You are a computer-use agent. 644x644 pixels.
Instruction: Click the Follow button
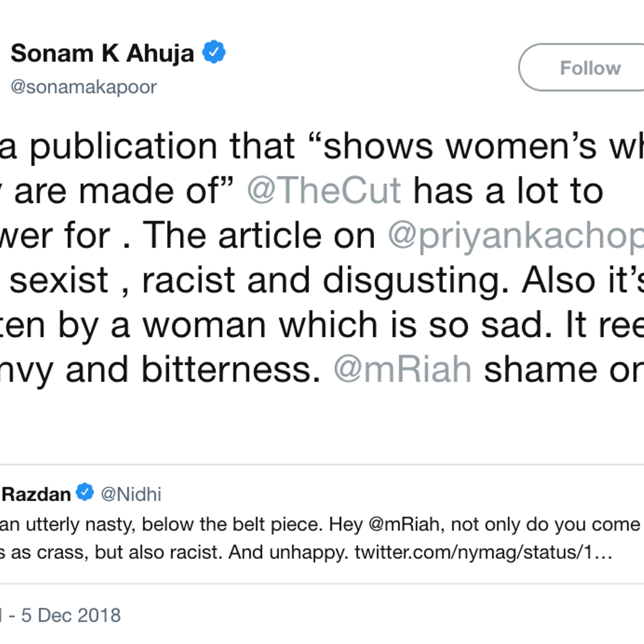point(590,68)
